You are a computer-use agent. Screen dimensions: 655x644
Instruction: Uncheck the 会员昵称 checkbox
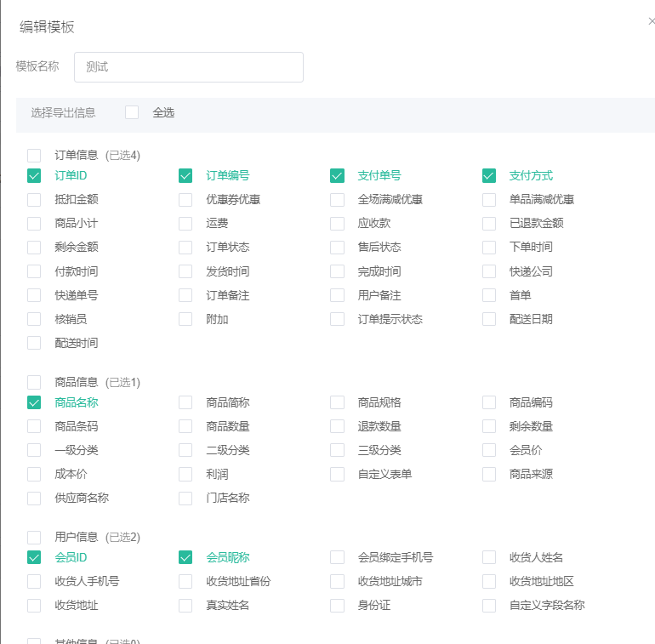[185, 557]
